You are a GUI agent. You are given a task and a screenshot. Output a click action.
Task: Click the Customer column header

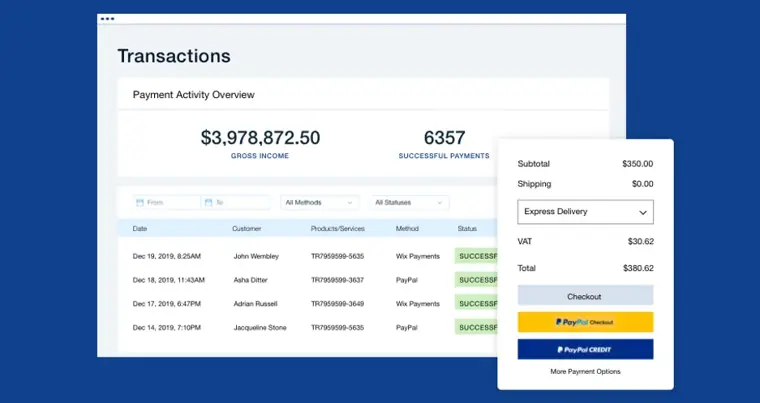[x=246, y=228]
